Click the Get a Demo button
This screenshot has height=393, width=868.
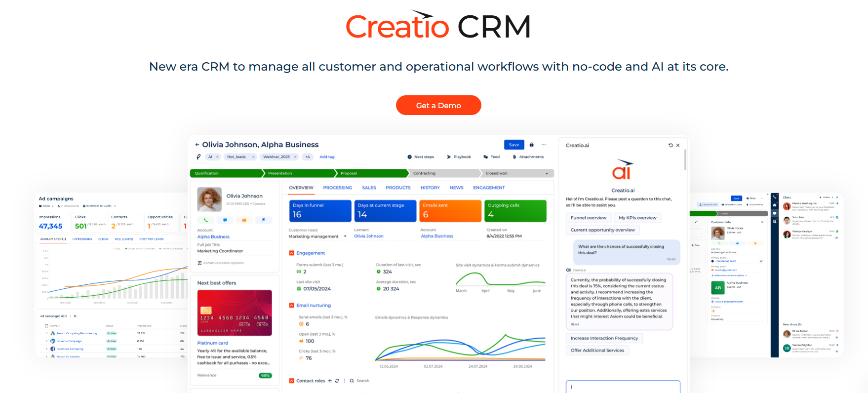[438, 105]
